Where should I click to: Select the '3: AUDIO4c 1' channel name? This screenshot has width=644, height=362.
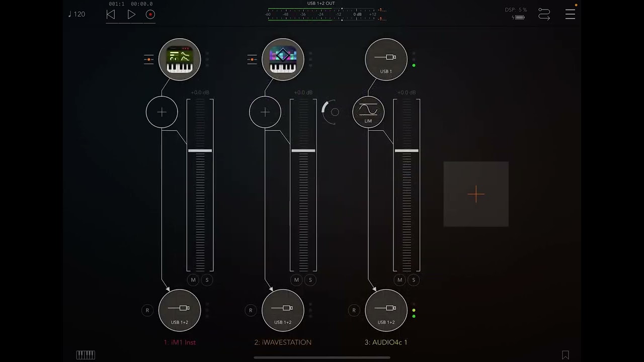coord(386,342)
